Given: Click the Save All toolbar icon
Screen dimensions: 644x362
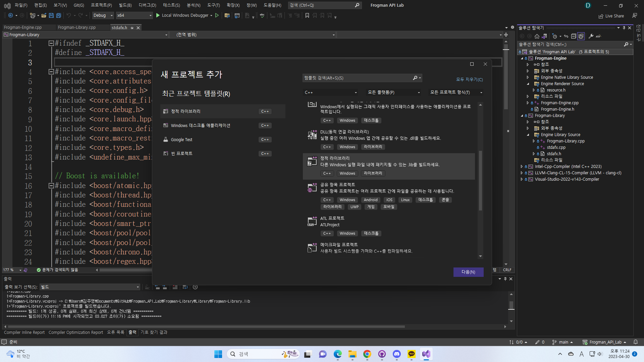Looking at the screenshot, I should (x=58, y=15).
